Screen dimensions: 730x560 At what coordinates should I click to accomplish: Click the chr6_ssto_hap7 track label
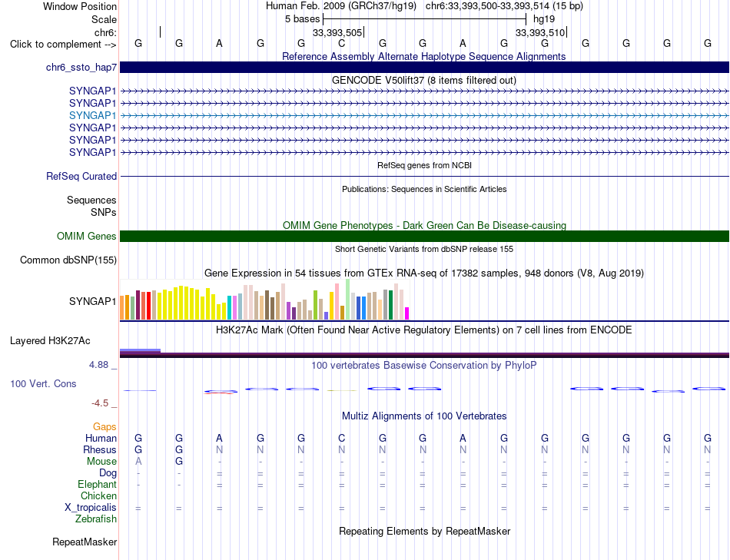[81, 68]
